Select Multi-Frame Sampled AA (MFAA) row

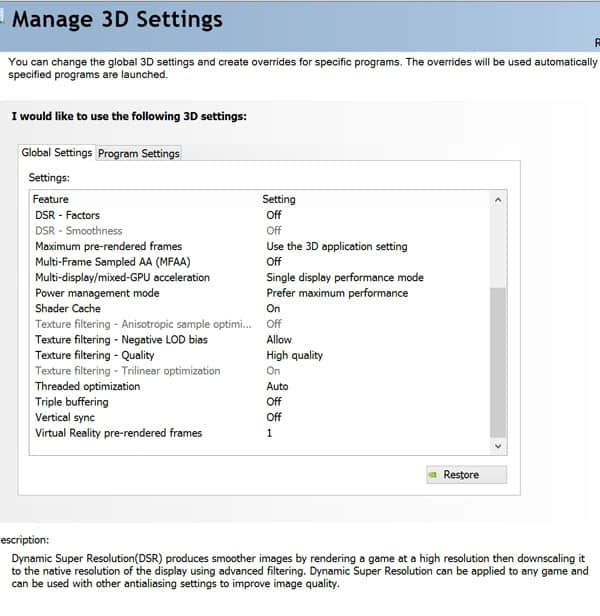tap(260, 262)
